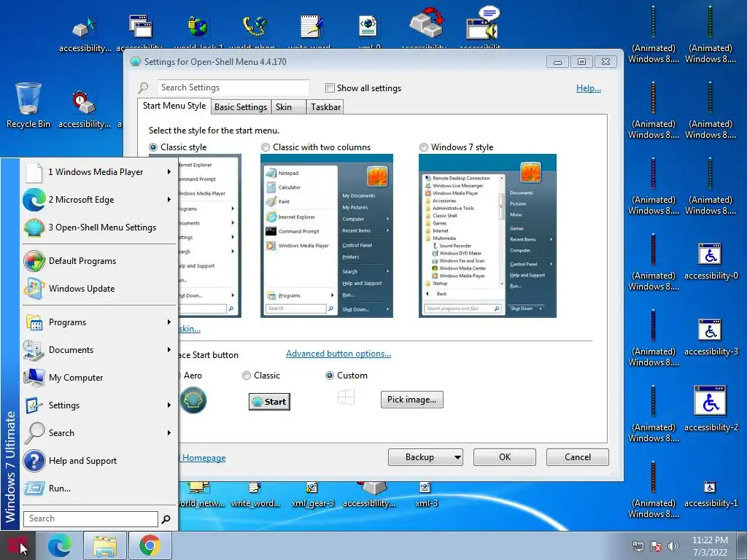Click the Documents icon in start menu
Image resolution: width=747 pixels, height=560 pixels.
(34, 350)
